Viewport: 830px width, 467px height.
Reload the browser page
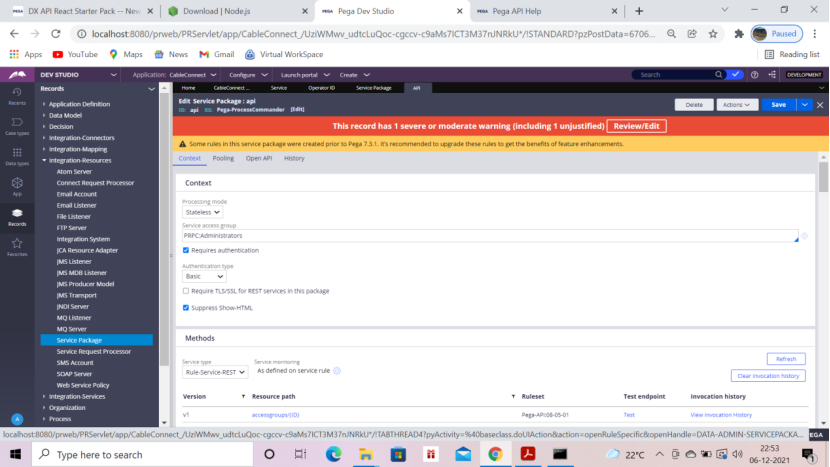[x=56, y=34]
